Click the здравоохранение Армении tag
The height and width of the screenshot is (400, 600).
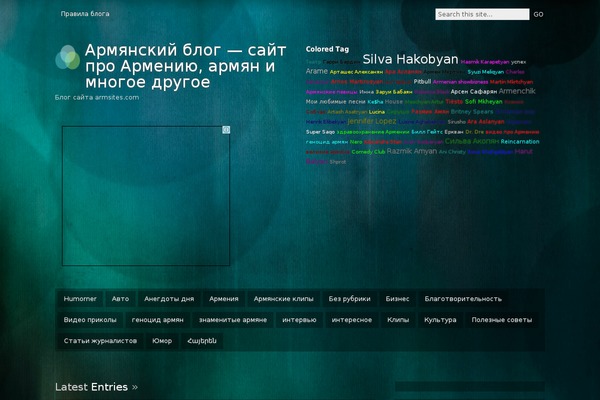373,132
